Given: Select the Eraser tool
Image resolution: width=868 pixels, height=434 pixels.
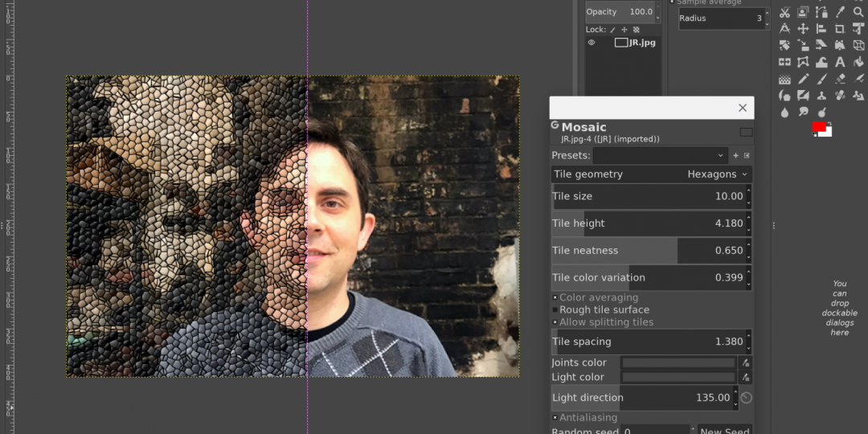Looking at the screenshot, I should [841, 79].
